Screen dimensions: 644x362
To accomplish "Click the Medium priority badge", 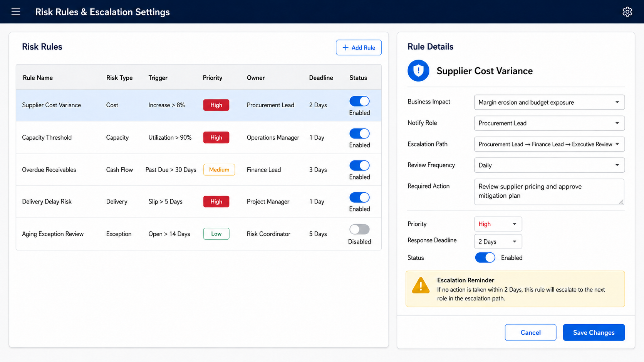I will coord(219,170).
